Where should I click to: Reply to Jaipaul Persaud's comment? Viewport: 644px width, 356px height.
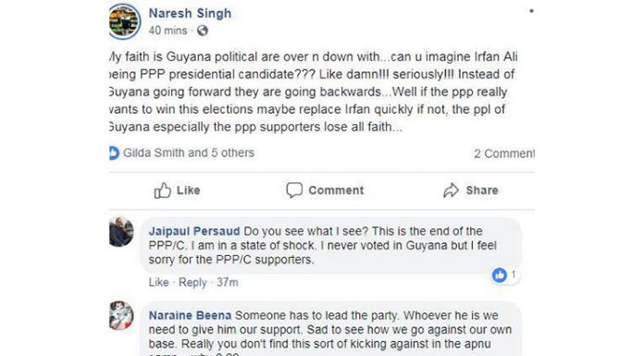tap(192, 283)
